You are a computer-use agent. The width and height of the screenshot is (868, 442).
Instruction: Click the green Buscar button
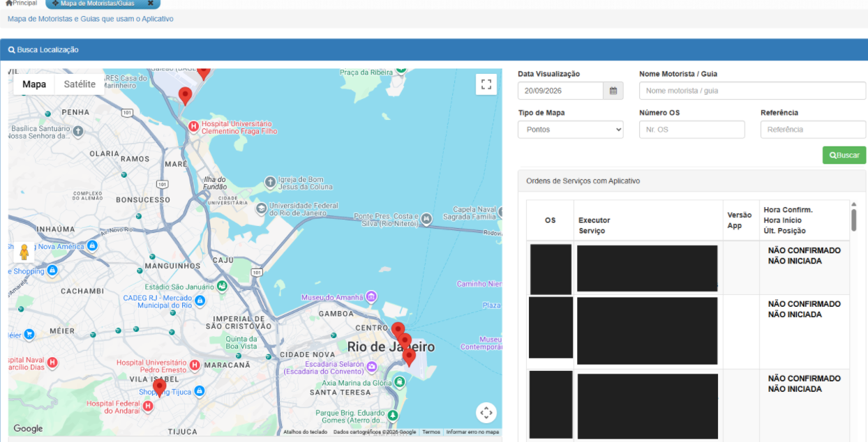click(x=844, y=155)
